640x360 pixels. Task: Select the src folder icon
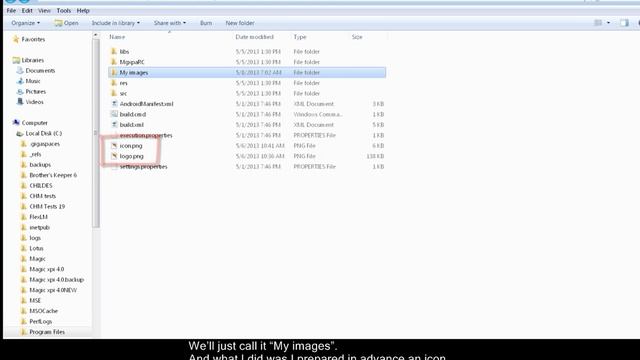pyautogui.click(x=114, y=93)
